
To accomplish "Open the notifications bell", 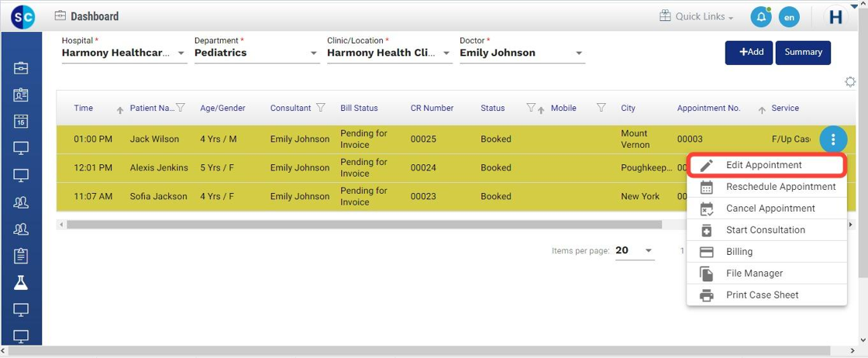I will (x=761, y=17).
